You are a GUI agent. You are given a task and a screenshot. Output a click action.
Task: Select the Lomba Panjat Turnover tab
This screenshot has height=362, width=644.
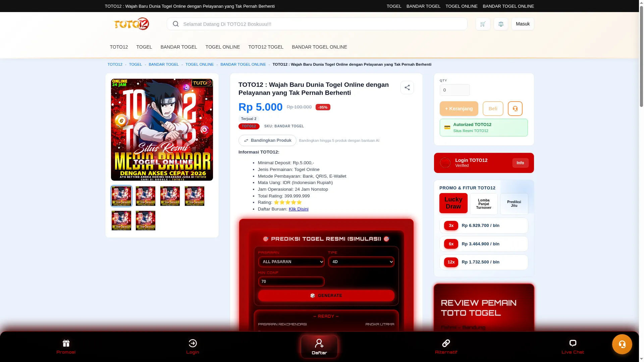tap(484, 204)
